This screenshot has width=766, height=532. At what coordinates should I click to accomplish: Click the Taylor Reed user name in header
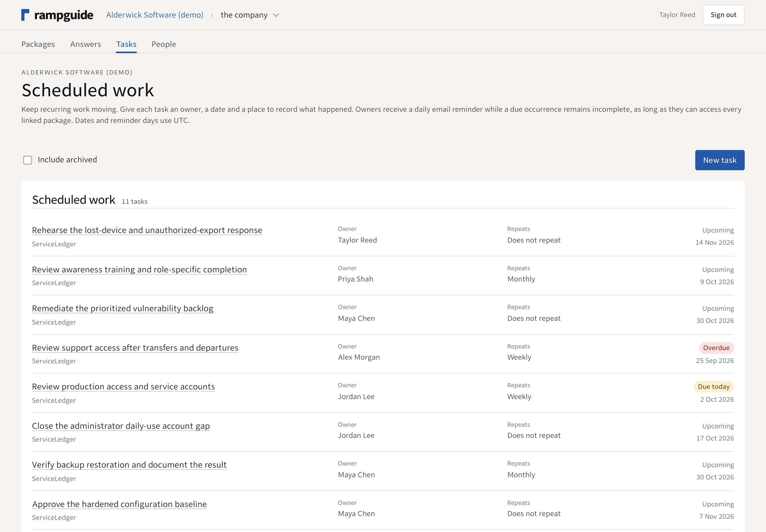click(x=677, y=15)
